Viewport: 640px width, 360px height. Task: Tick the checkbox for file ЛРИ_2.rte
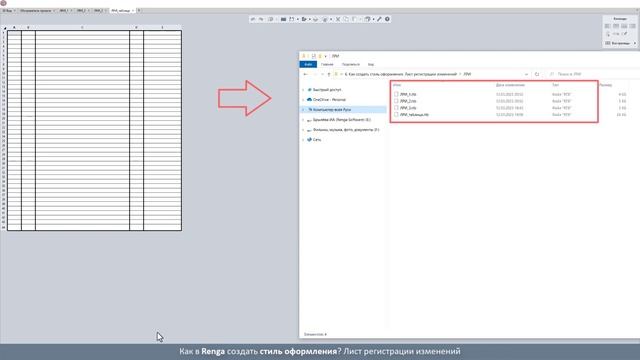point(396,101)
